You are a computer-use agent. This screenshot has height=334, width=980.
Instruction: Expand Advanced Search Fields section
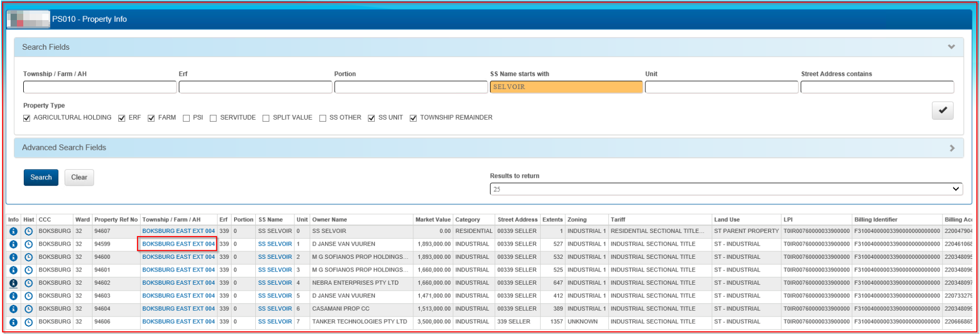pos(951,148)
